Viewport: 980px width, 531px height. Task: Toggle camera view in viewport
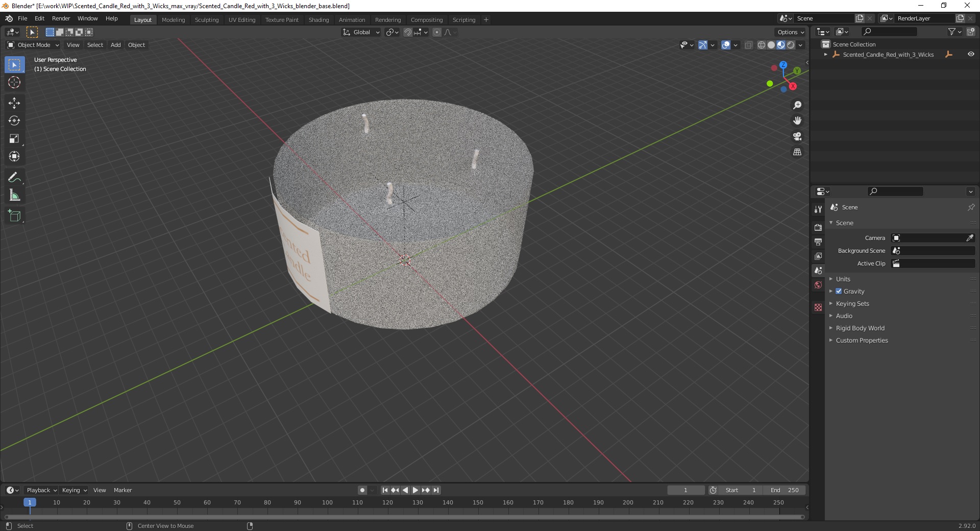tap(797, 136)
